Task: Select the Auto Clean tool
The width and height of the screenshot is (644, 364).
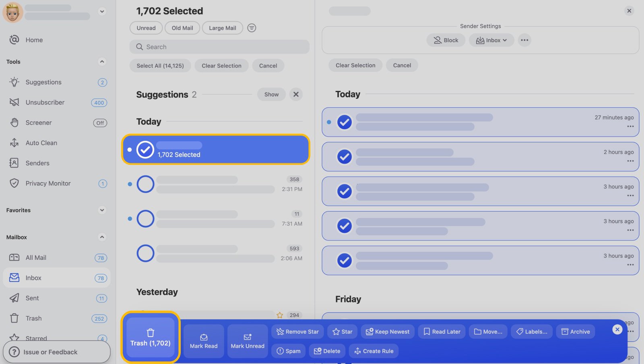Action: 41,143
